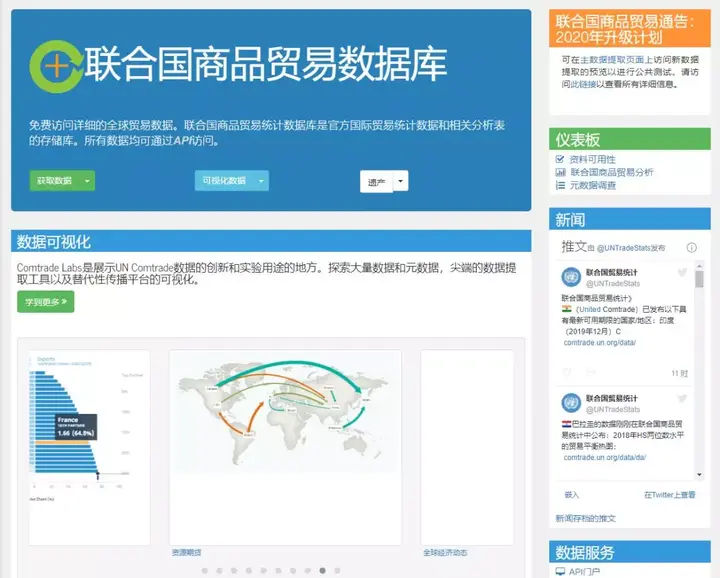Click the 嵌入 embed link
The height and width of the screenshot is (578, 720).
pyautogui.click(x=572, y=495)
